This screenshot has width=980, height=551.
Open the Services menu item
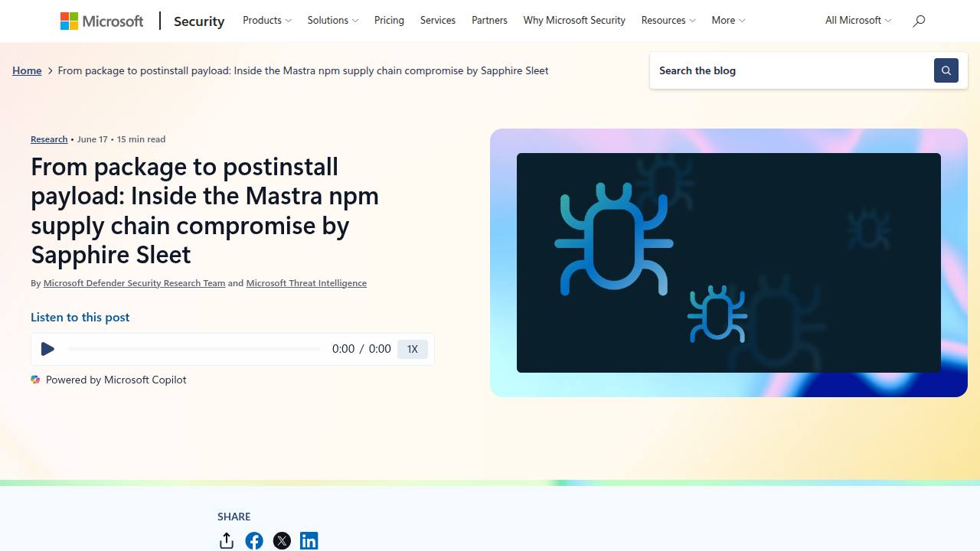[x=438, y=21]
